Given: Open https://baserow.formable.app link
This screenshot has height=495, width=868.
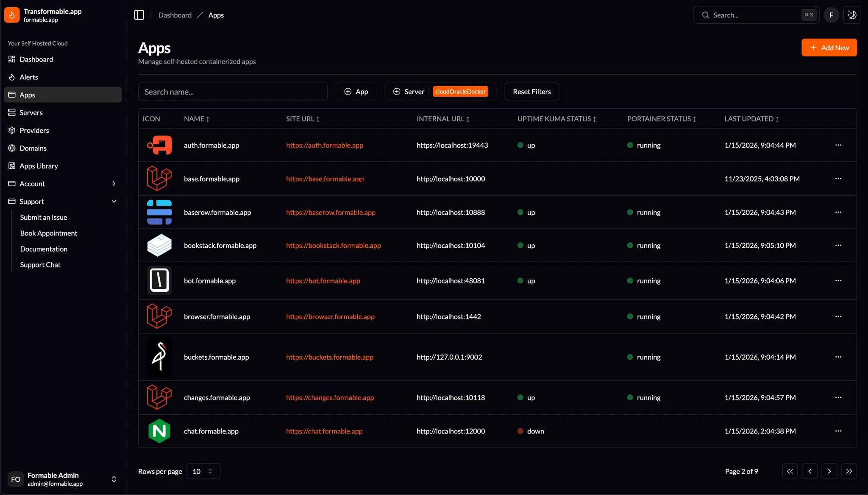Looking at the screenshot, I should pyautogui.click(x=331, y=213).
